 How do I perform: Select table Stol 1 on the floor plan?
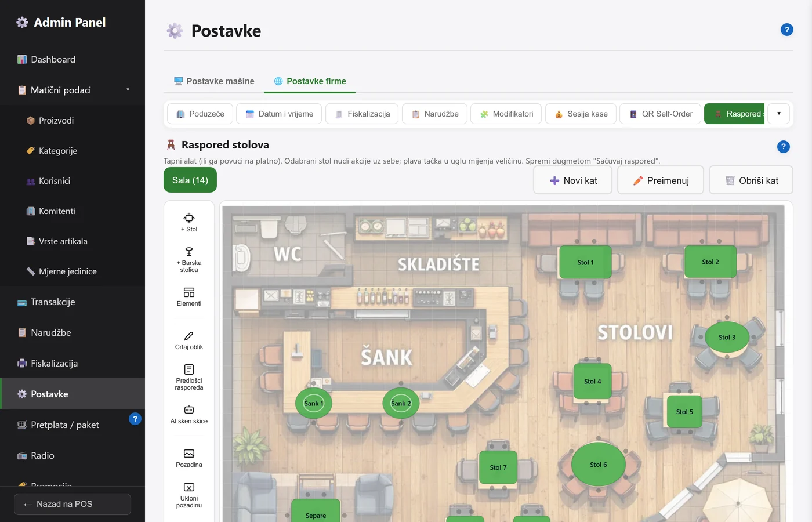[585, 262]
